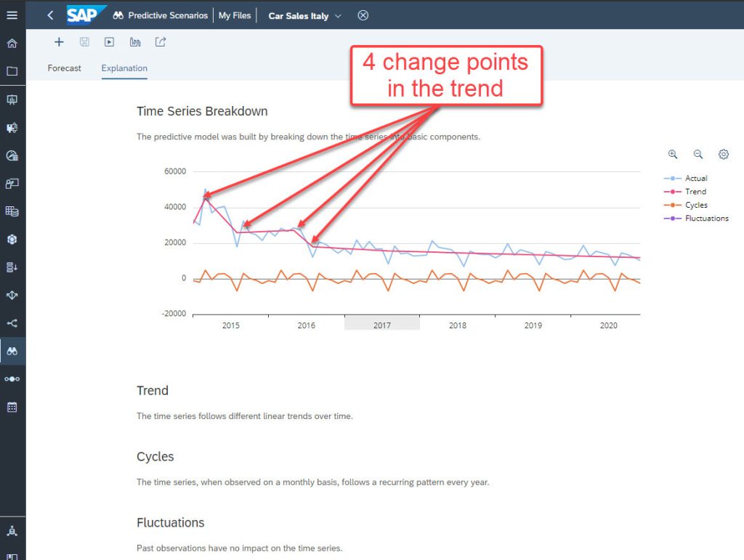Go back with the left chevron
Screen dimensions: 744x560
pyautogui.click(x=50, y=15)
